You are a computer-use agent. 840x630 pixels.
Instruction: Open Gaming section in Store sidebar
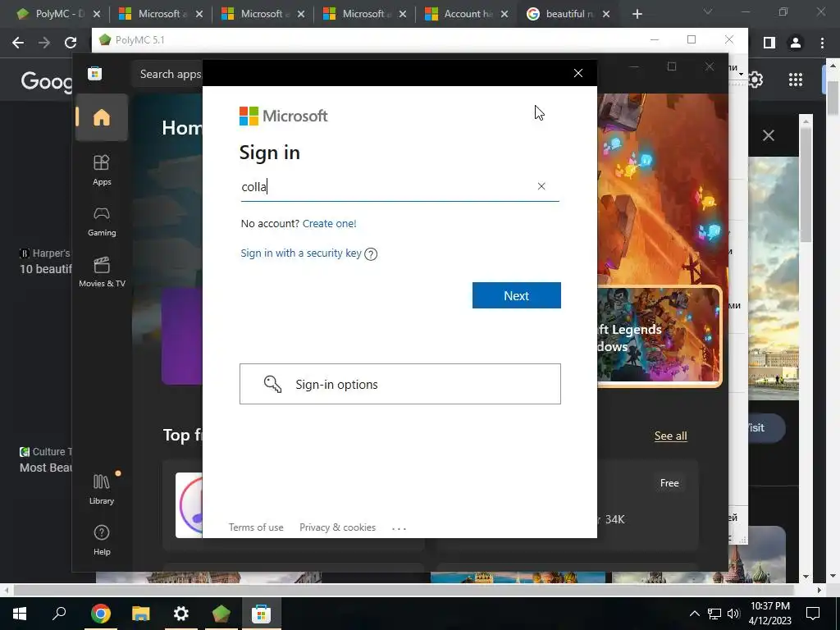click(102, 221)
